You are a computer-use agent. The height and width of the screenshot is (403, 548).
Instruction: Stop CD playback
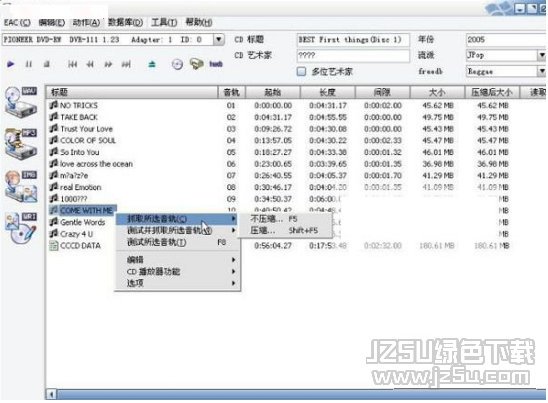click(46, 64)
